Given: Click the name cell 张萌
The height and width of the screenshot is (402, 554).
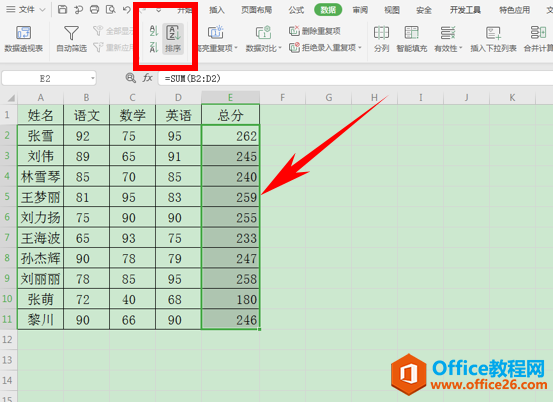Looking at the screenshot, I should coord(41,300).
